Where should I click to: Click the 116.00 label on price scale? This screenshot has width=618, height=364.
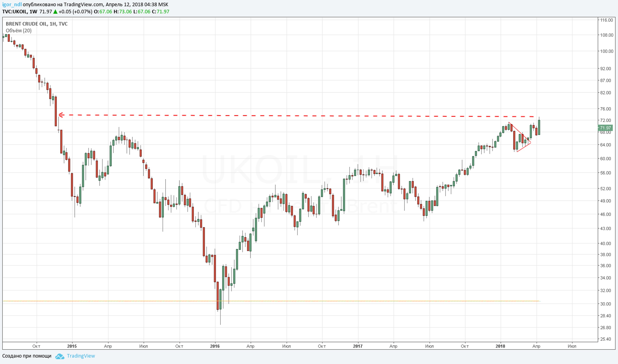click(x=606, y=20)
